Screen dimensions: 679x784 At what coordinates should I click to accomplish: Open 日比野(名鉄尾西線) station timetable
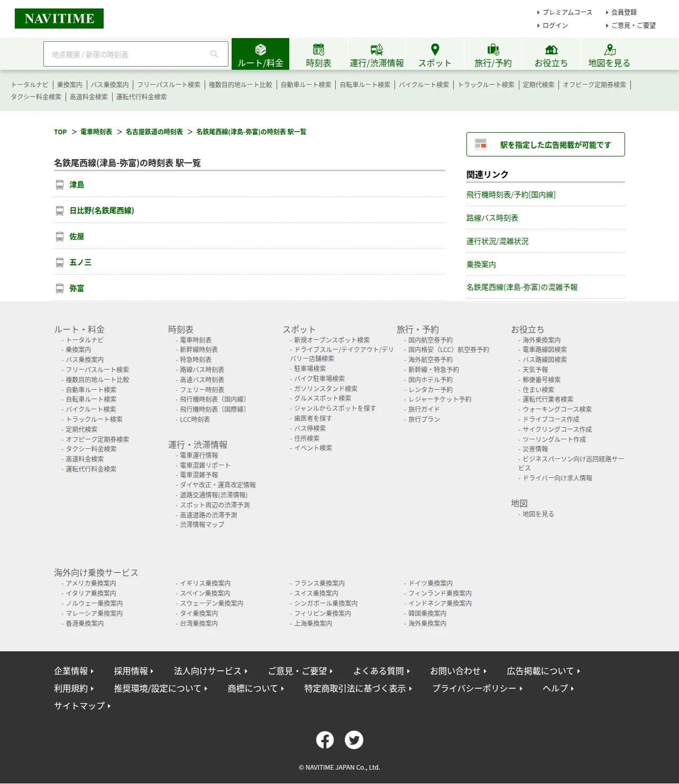(x=102, y=210)
